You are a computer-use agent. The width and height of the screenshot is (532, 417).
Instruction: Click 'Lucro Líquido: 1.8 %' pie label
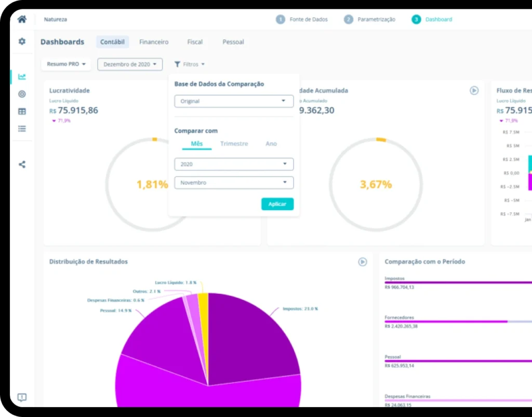click(176, 282)
